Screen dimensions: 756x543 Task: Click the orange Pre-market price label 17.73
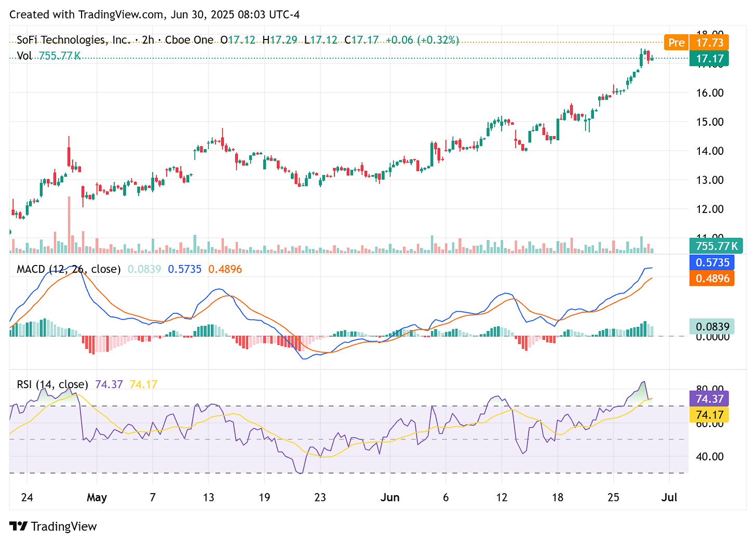(709, 43)
